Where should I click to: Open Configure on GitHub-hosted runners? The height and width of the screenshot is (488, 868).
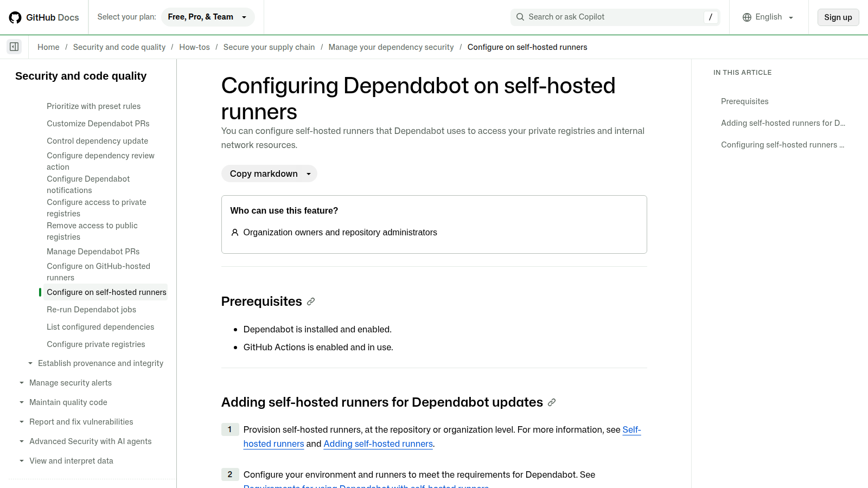pos(99,272)
